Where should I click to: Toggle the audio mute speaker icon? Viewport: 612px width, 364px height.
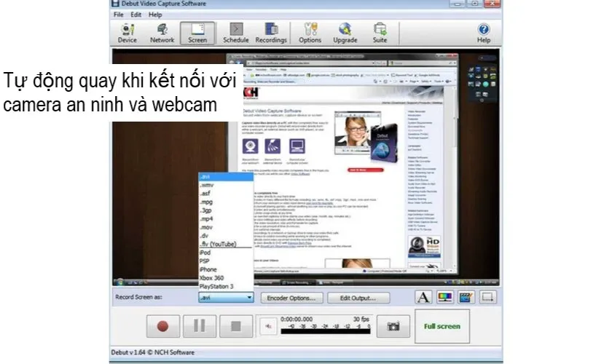pyautogui.click(x=267, y=327)
